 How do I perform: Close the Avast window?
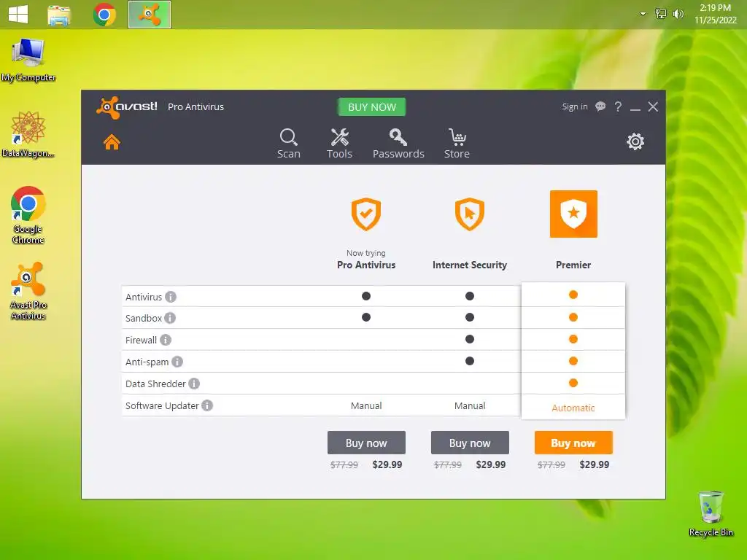653,106
